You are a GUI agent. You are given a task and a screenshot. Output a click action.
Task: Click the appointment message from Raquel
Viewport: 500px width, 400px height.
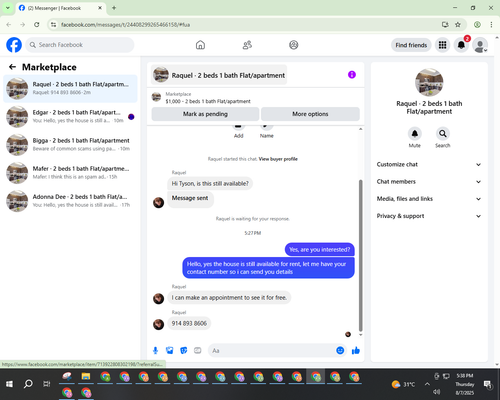tap(229, 298)
